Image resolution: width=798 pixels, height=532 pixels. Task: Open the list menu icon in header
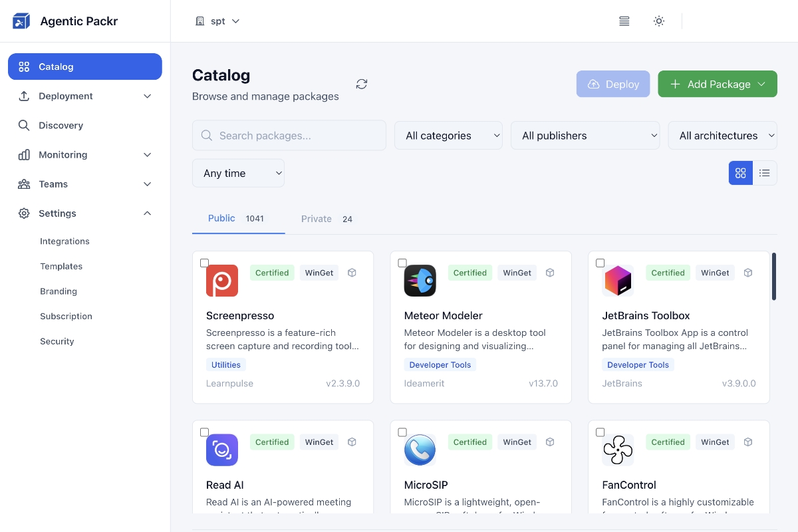624,21
